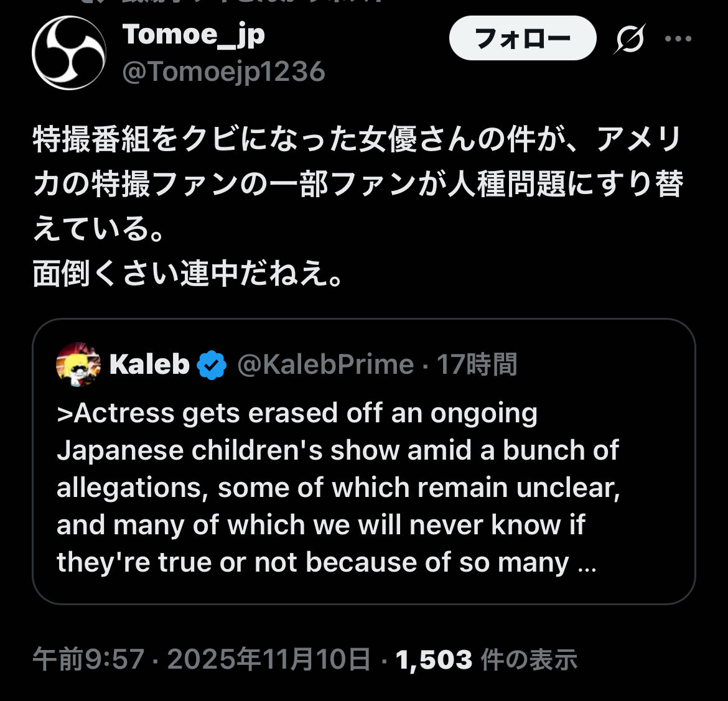Image resolution: width=728 pixels, height=701 pixels.
Task: Tap the 1,503 view count number
Action: click(x=434, y=659)
